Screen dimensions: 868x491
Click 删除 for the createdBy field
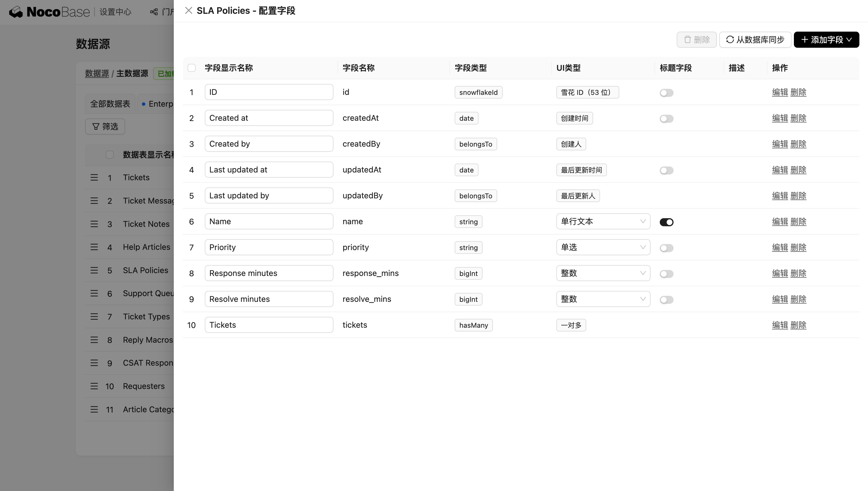(x=798, y=144)
